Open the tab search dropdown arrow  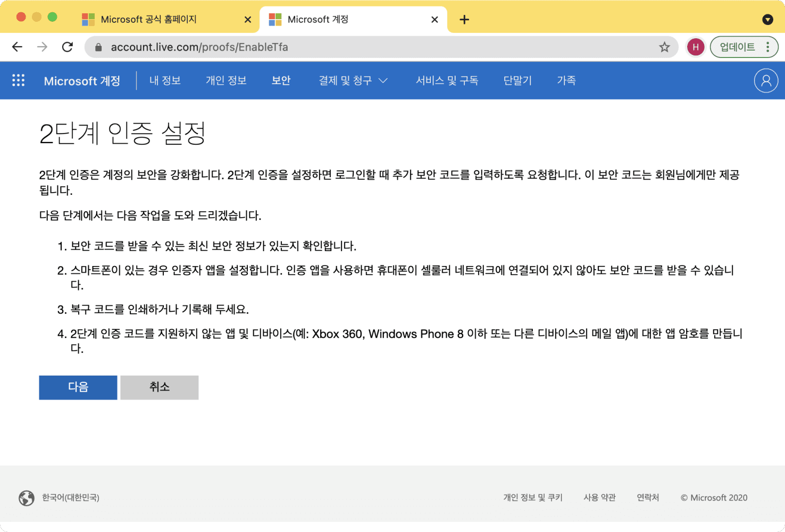(x=767, y=20)
